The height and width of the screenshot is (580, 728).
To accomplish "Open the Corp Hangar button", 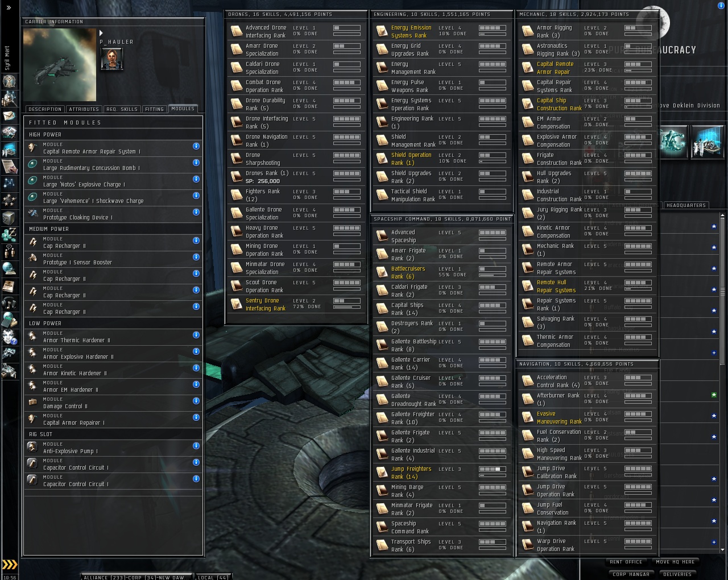I will (x=631, y=574).
